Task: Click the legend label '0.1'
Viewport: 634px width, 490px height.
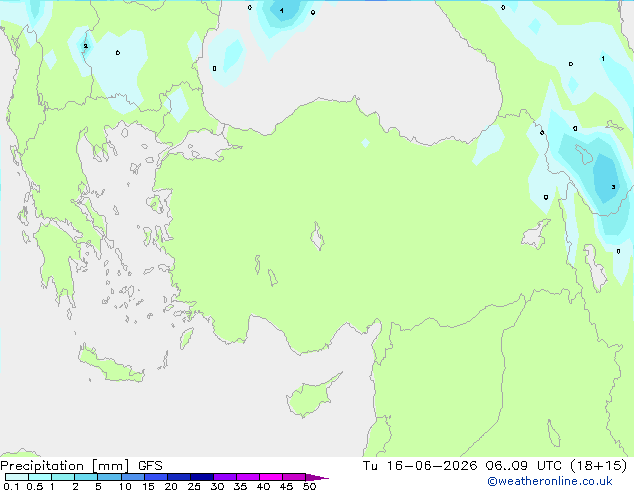Action: click(11, 486)
